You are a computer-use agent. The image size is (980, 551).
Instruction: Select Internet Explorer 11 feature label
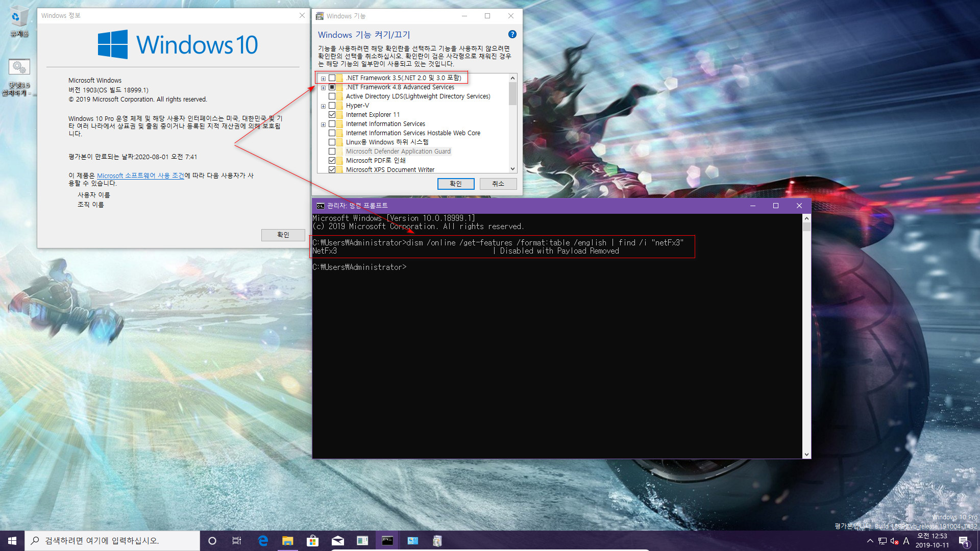click(x=373, y=115)
